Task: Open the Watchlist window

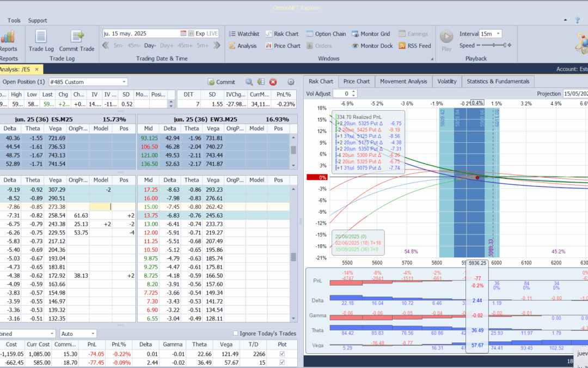Action: pyautogui.click(x=244, y=34)
